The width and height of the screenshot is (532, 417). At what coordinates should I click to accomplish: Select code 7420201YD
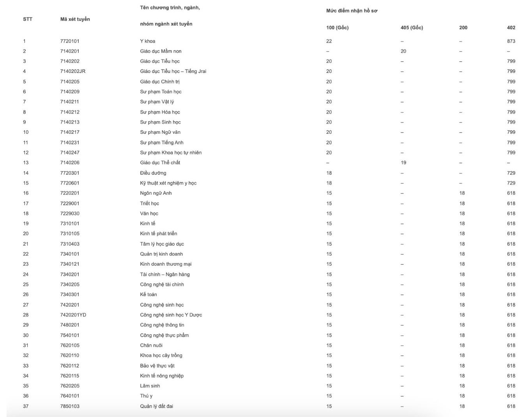coord(73,315)
